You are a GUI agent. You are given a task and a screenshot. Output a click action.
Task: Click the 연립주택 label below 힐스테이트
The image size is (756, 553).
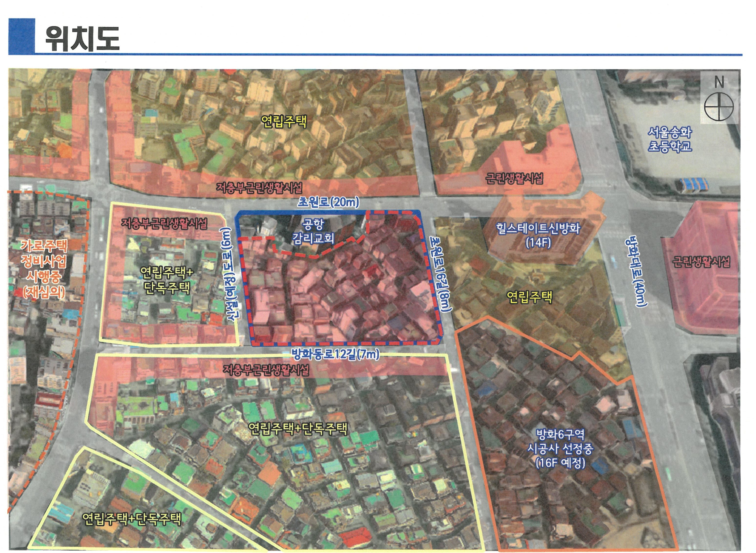pos(529,297)
